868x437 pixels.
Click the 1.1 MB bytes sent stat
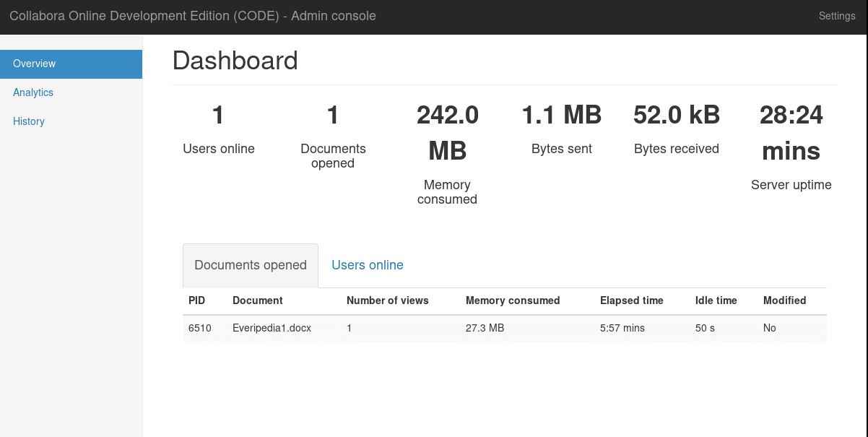562,115
